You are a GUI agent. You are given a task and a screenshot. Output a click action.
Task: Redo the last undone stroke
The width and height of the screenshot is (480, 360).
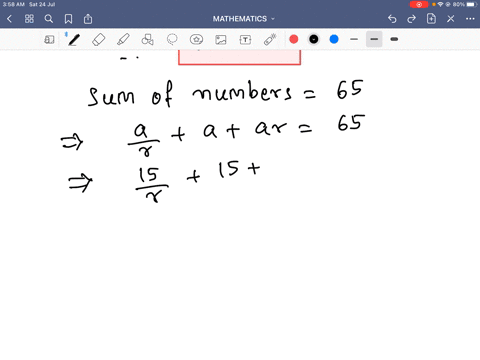[x=412, y=19]
